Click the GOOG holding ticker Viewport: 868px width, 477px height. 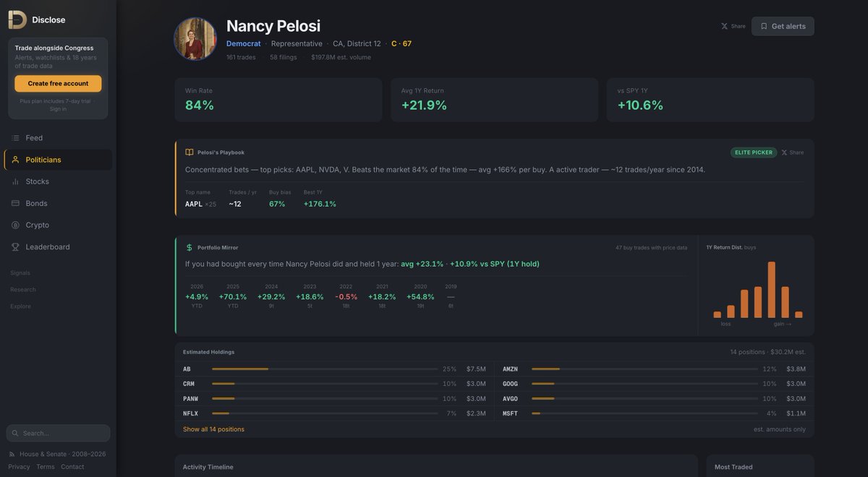(x=510, y=384)
